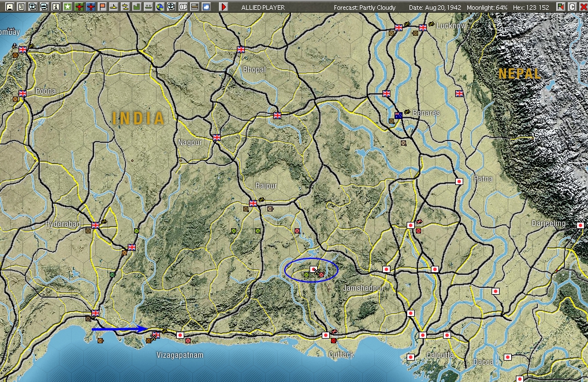Open the report via the document icon

[x=20, y=6]
